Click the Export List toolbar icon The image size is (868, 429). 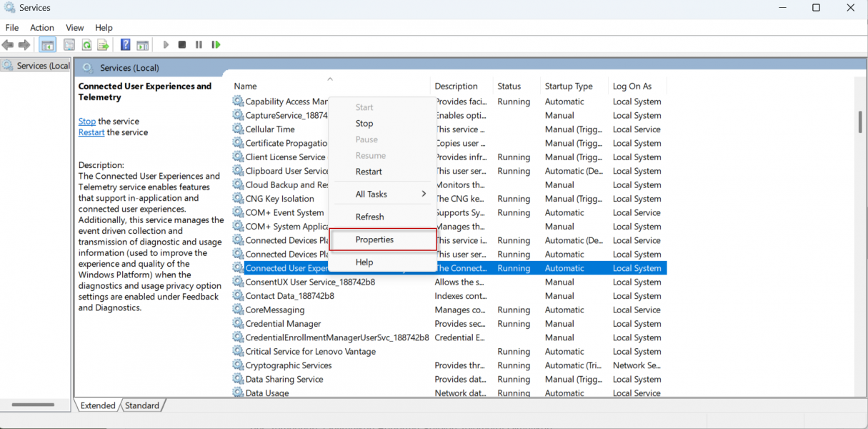[103, 45]
